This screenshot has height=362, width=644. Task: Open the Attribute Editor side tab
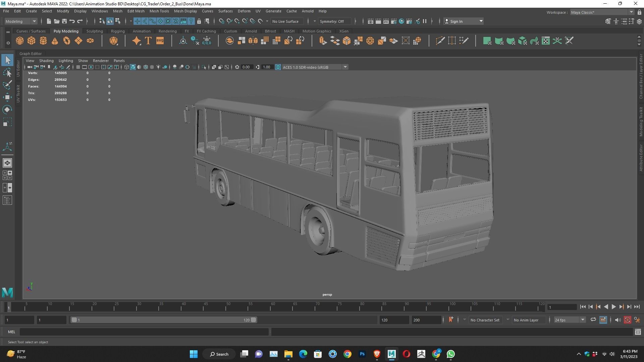pyautogui.click(x=641, y=158)
